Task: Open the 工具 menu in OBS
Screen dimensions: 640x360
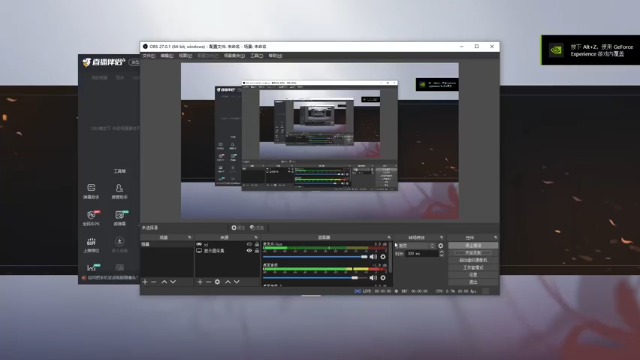Action: 256,56
